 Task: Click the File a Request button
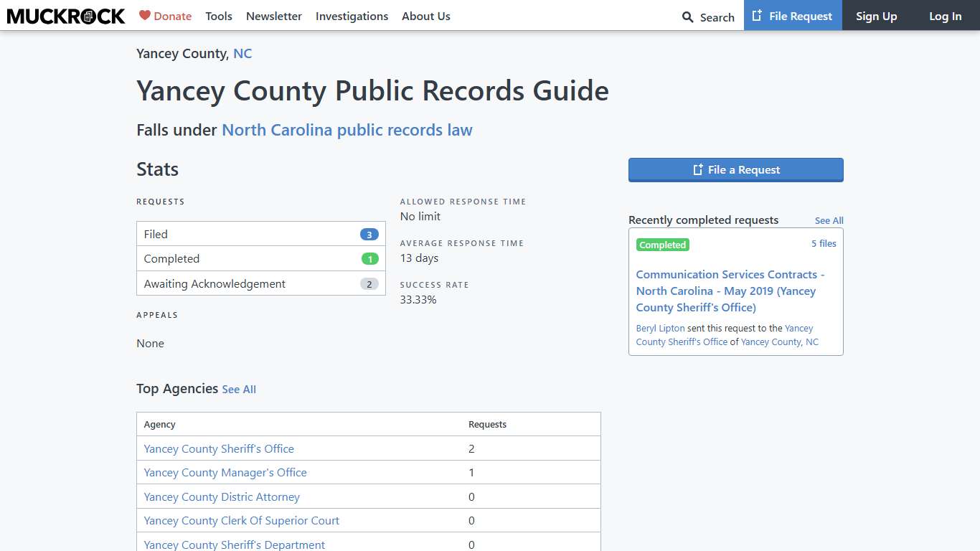click(735, 170)
